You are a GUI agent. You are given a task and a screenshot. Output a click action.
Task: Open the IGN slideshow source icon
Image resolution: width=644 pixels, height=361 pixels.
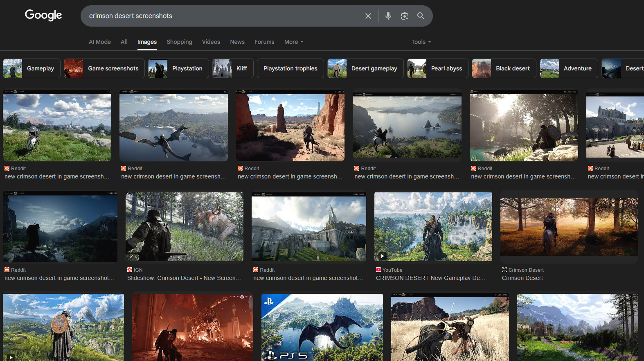pyautogui.click(x=130, y=270)
